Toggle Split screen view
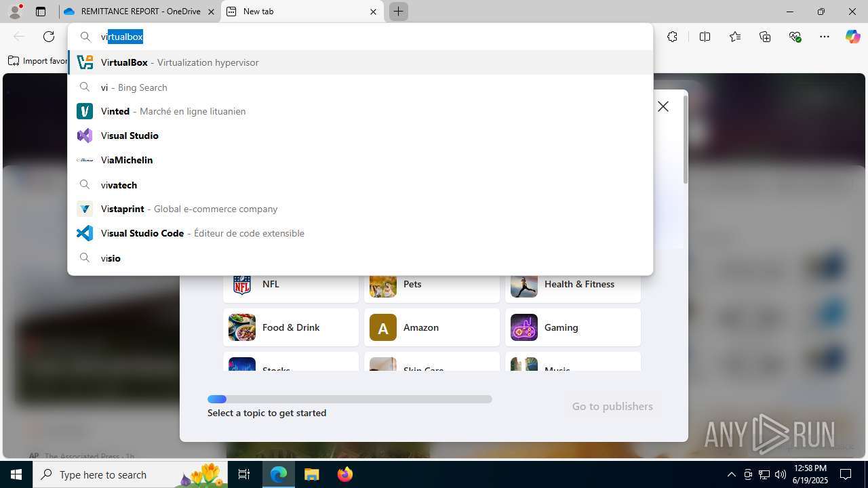 [x=705, y=37]
